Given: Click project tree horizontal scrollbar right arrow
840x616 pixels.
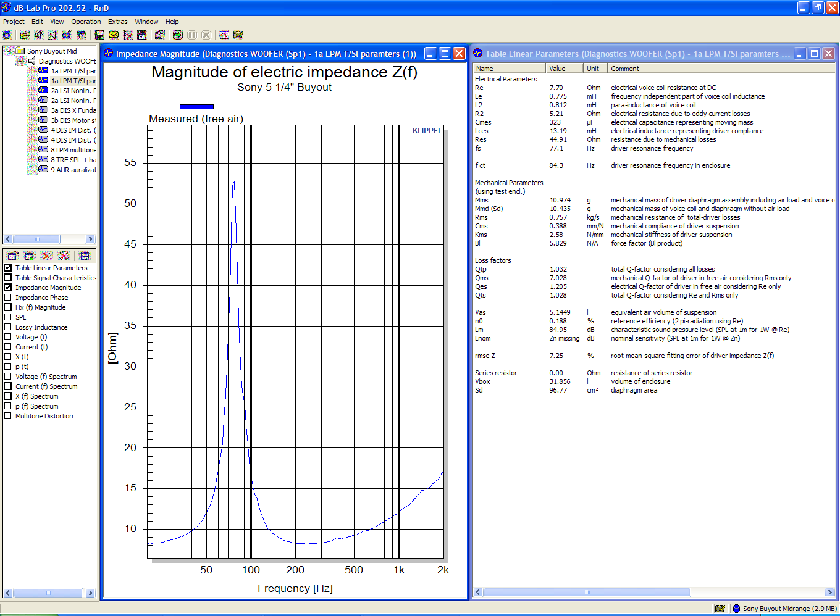Looking at the screenshot, I should pos(91,239).
